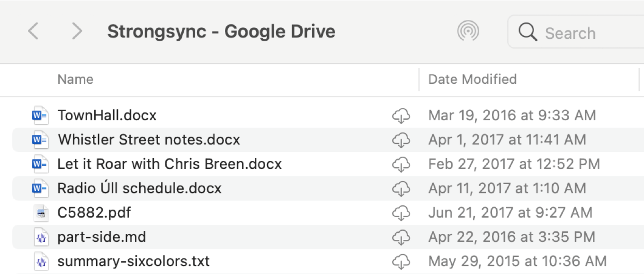Go forward with the right chevron
The image size is (644, 274).
pyautogui.click(x=76, y=32)
